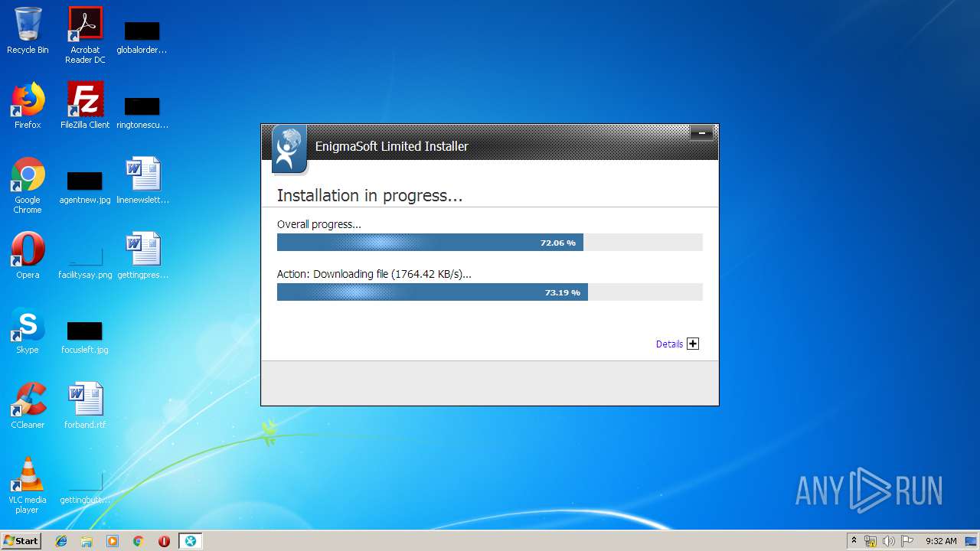
Task: Open Internet Explorer from taskbar
Action: [61, 541]
